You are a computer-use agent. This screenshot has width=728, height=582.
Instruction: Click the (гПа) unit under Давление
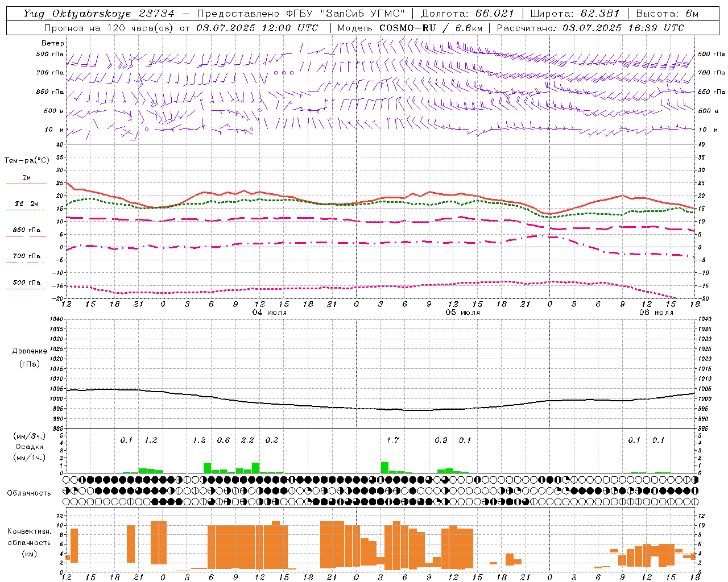click(x=29, y=364)
